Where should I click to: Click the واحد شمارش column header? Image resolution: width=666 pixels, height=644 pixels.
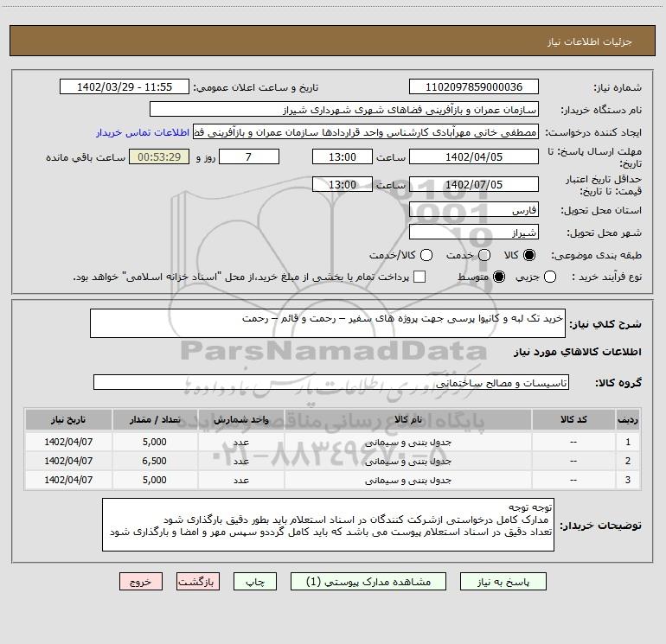tap(240, 419)
